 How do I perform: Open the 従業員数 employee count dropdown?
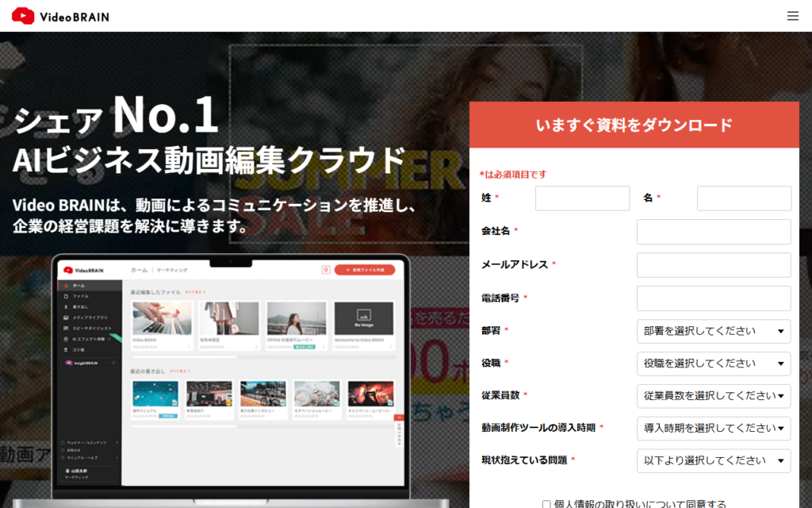pos(713,396)
